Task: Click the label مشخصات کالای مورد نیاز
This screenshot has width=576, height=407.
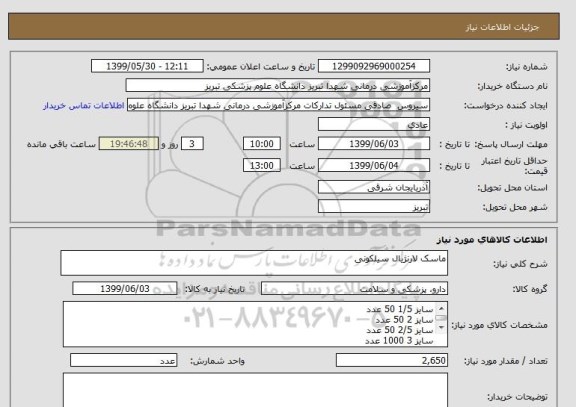Action: click(499, 325)
